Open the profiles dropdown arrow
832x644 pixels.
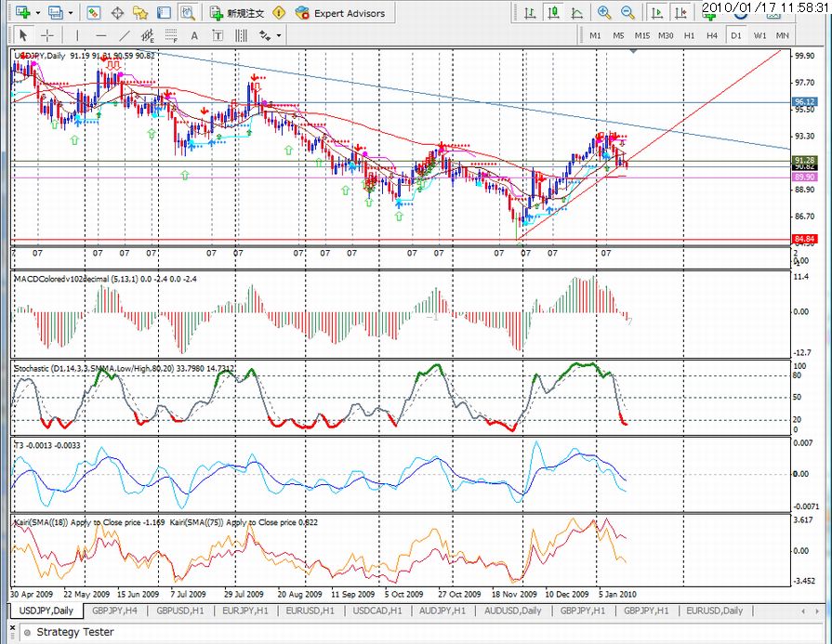pyautogui.click(x=70, y=13)
